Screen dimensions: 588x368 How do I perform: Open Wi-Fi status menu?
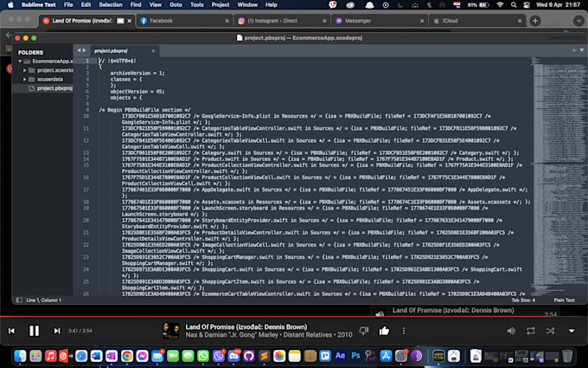(500, 5)
